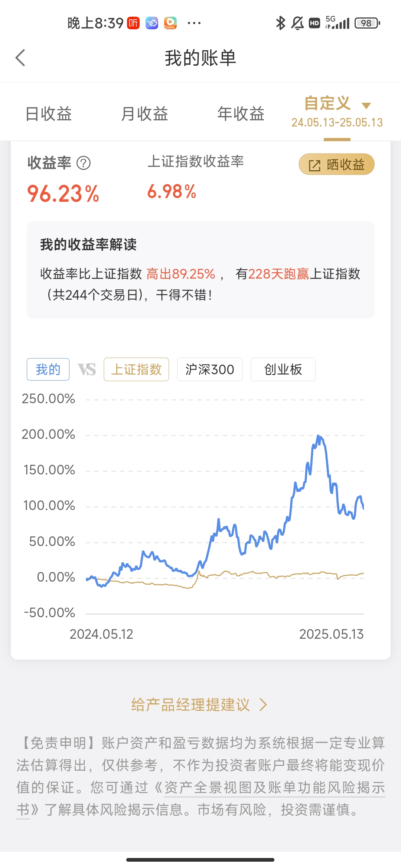Tap the share icon in 晒收益 button
Image resolution: width=401 pixels, height=868 pixels.
pyautogui.click(x=314, y=165)
